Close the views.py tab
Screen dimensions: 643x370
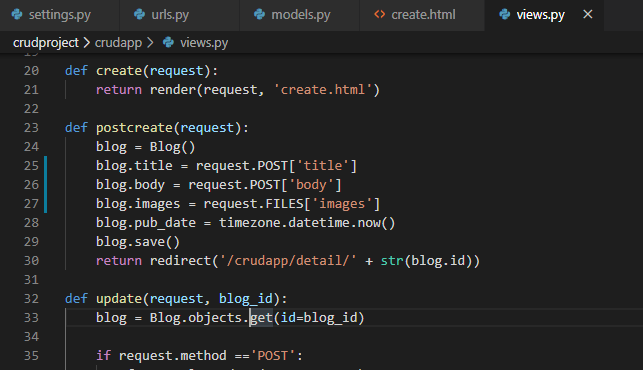click(x=588, y=14)
